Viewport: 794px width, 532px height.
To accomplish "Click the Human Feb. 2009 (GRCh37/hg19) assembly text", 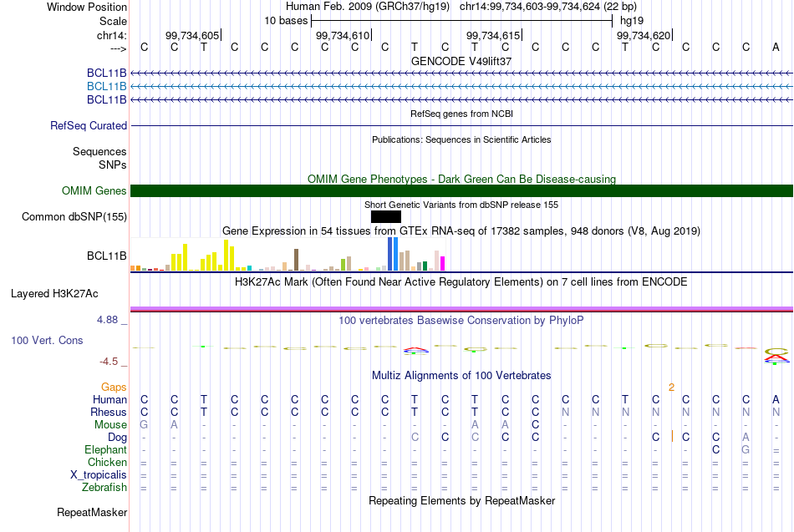I will pos(368,7).
